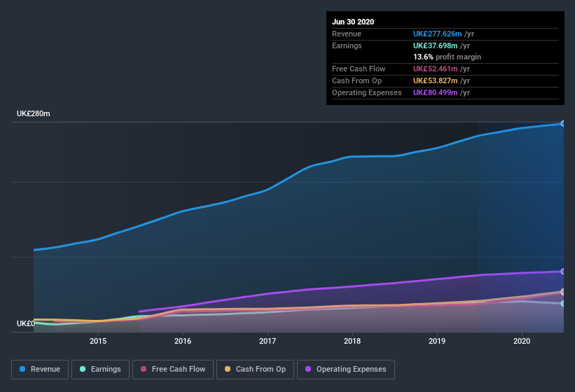
Task: Click the 13.6% profit margin text
Action: (447, 57)
